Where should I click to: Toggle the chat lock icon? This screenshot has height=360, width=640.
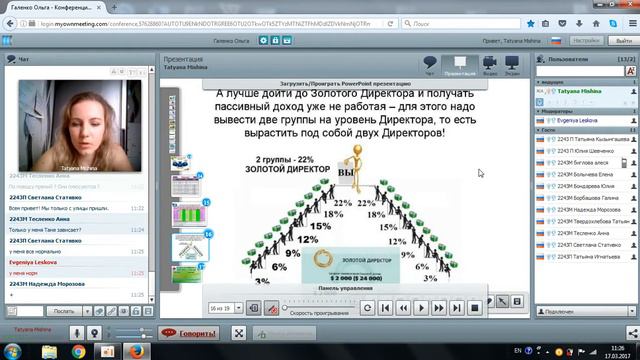[x=136, y=311]
